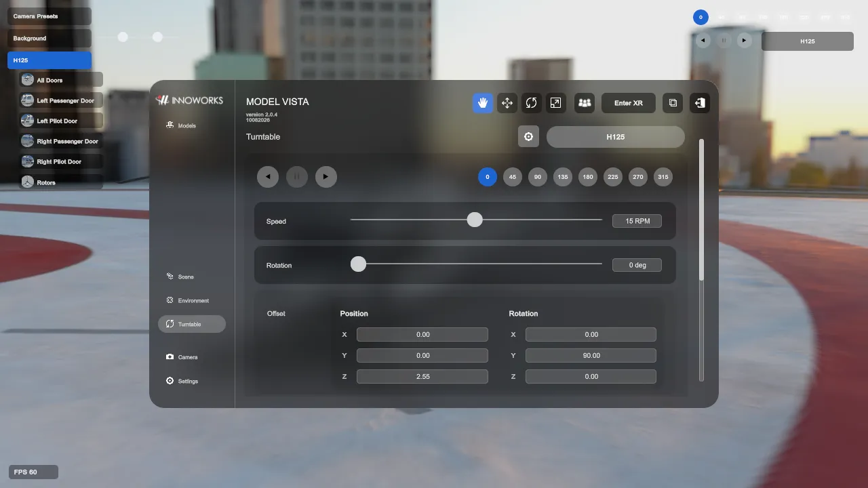Select the 0 degree preset in panel
Image resolution: width=868 pixels, height=488 pixels.
coord(488,177)
